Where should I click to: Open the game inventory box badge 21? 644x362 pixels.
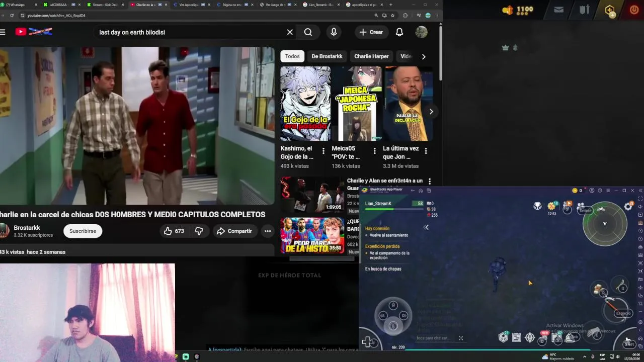pos(504,337)
